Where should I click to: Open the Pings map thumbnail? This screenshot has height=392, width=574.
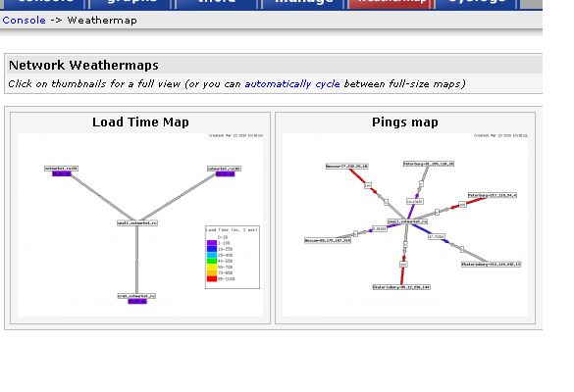pyautogui.click(x=405, y=224)
